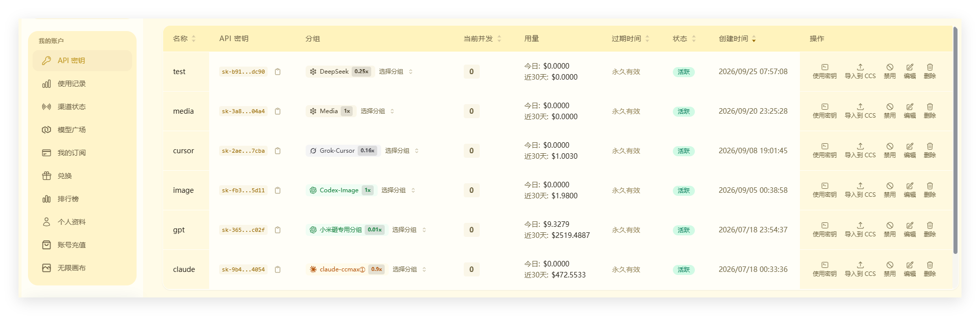Click the DeepSeek group tag
The width and height of the screenshot is (980, 316).
pos(340,72)
